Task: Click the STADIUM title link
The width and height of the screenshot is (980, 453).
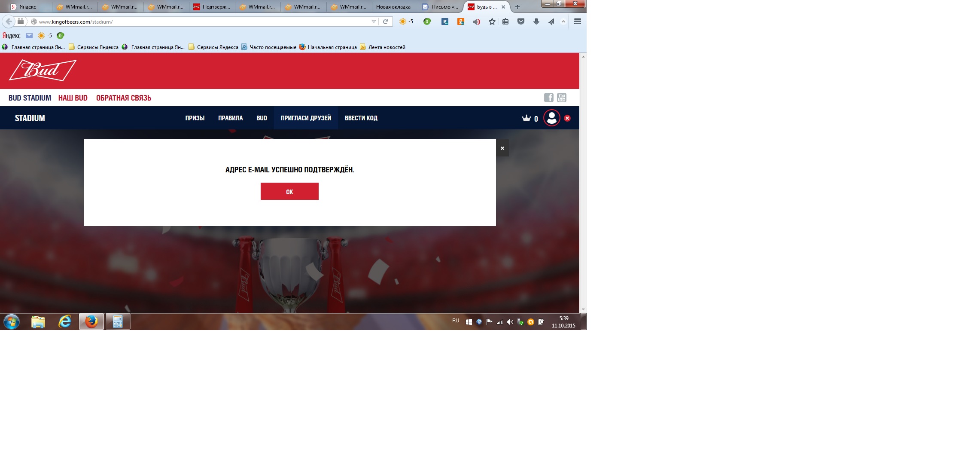Action: [x=30, y=118]
